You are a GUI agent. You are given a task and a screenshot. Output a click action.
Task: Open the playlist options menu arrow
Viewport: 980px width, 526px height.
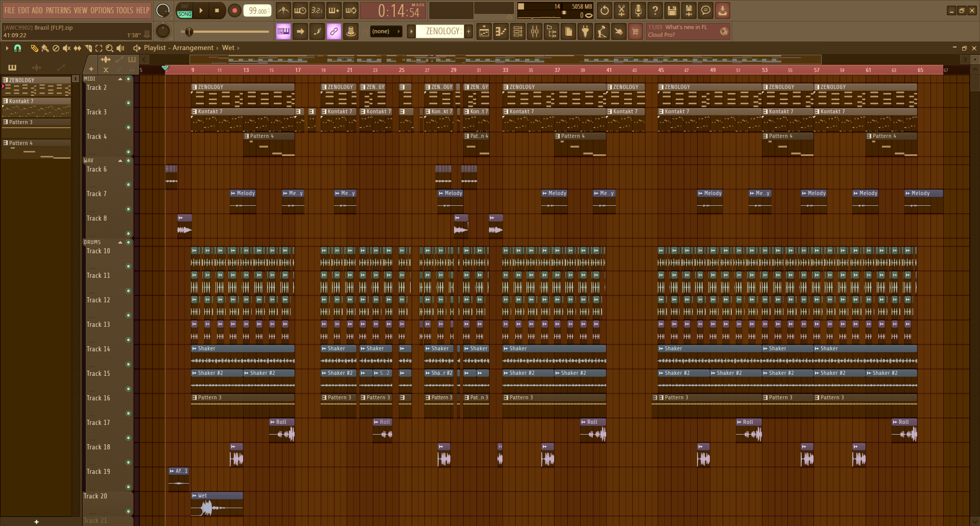pyautogui.click(x=7, y=48)
